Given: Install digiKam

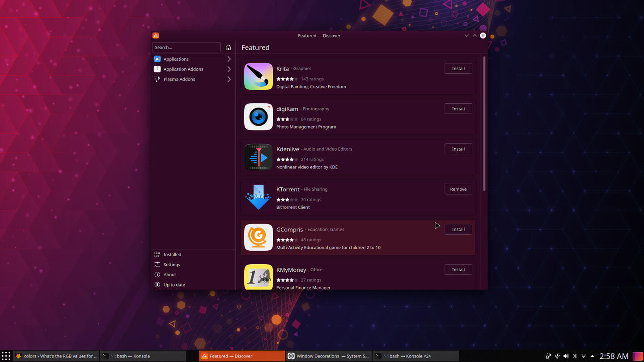Looking at the screenshot, I should pos(458,109).
